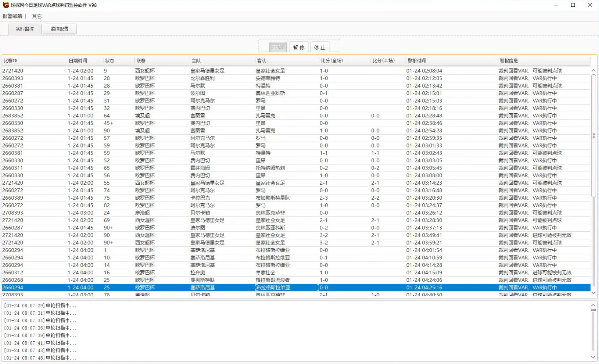Image resolution: width=599 pixels, height=364 pixels.
Task: Click alarm time 01-24 02:08:04
Action: (424, 71)
